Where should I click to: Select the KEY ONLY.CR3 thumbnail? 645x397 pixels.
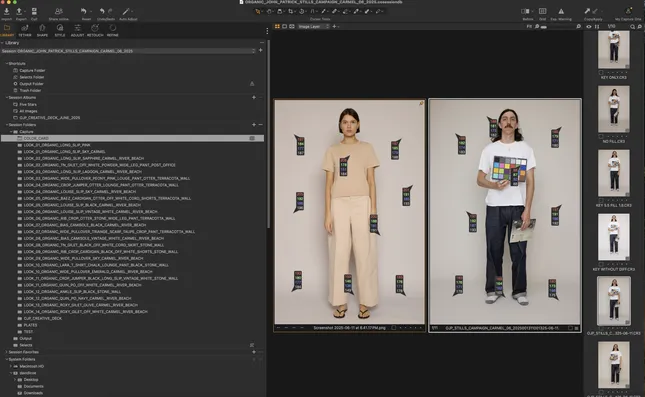(x=614, y=50)
